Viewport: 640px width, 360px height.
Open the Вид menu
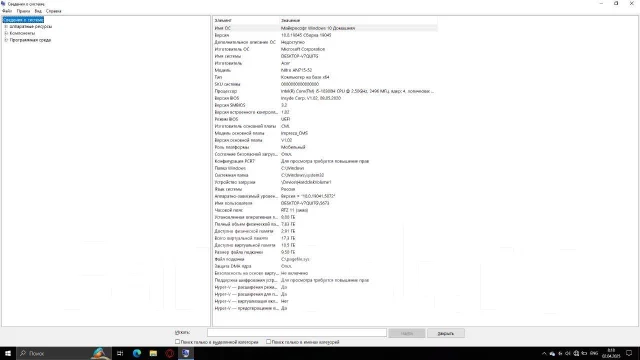click(x=38, y=11)
